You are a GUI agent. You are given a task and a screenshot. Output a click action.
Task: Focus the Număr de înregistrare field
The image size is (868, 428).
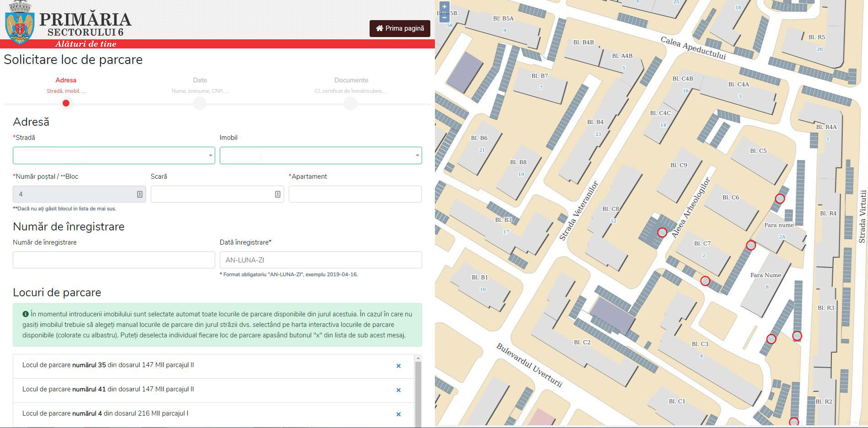[114, 260]
